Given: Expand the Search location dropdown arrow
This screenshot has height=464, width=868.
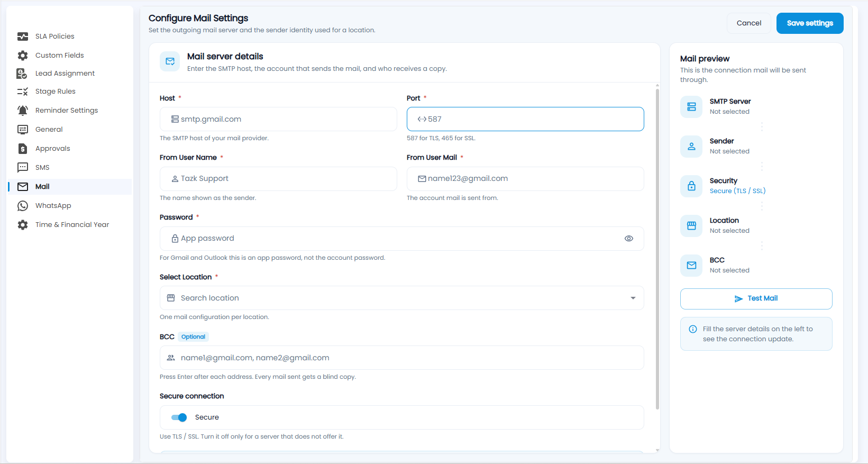Looking at the screenshot, I should [633, 298].
